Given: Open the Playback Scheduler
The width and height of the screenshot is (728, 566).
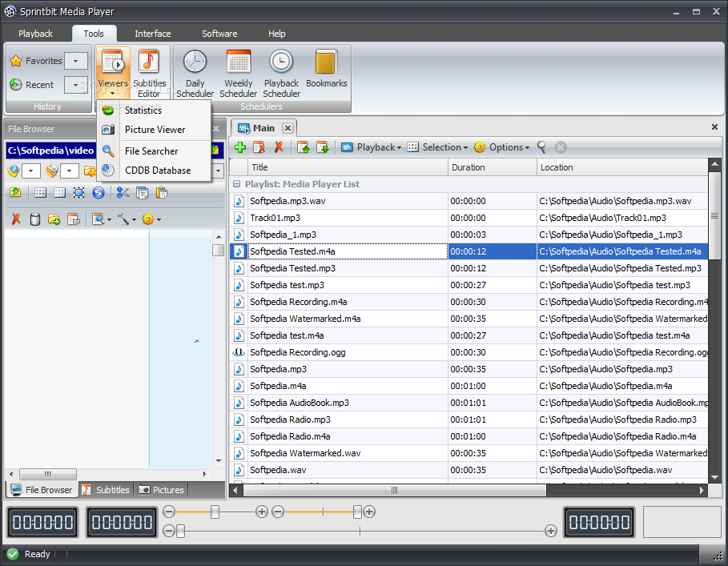Looking at the screenshot, I should pos(281,74).
